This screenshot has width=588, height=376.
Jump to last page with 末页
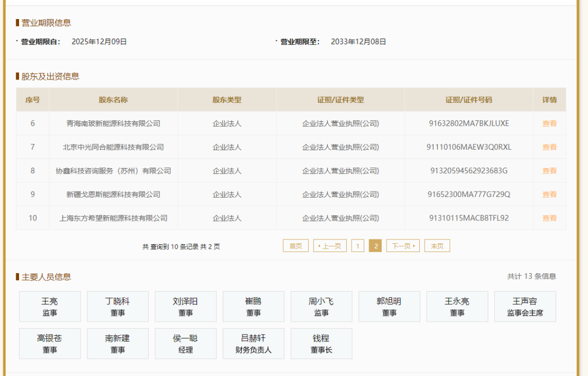click(437, 246)
